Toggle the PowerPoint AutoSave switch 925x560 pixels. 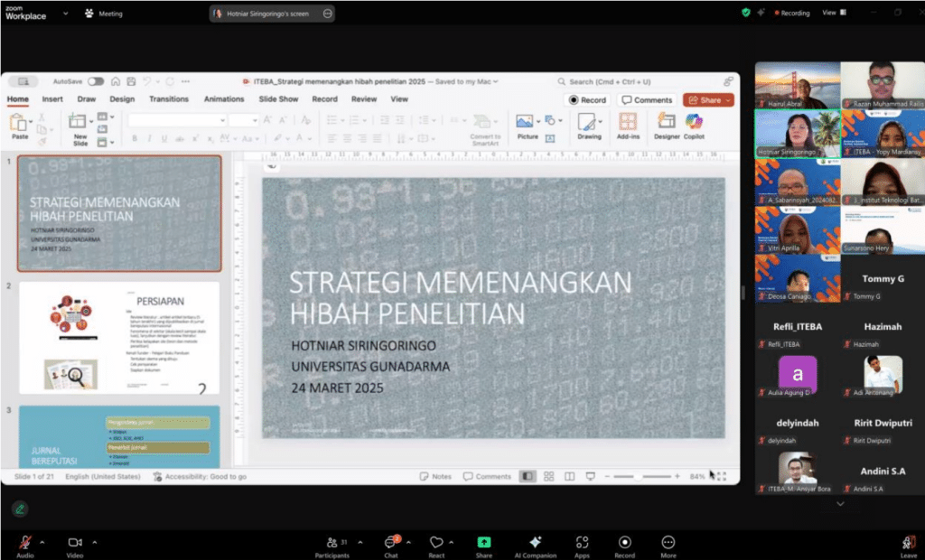tap(96, 81)
